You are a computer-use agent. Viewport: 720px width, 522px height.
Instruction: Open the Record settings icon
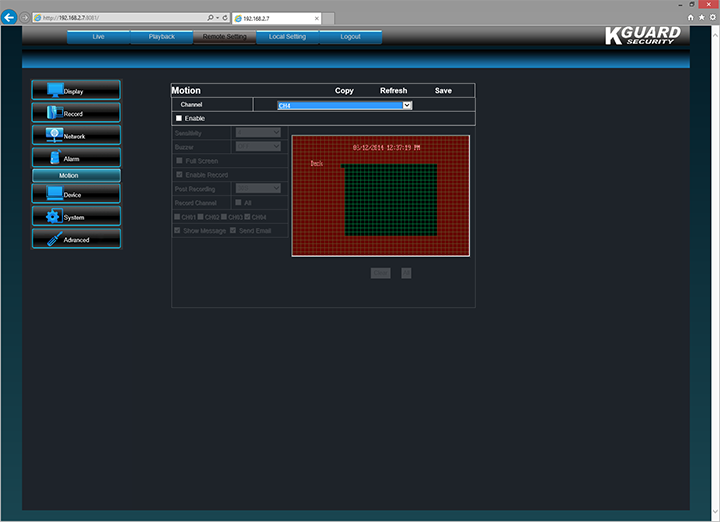[x=54, y=113]
